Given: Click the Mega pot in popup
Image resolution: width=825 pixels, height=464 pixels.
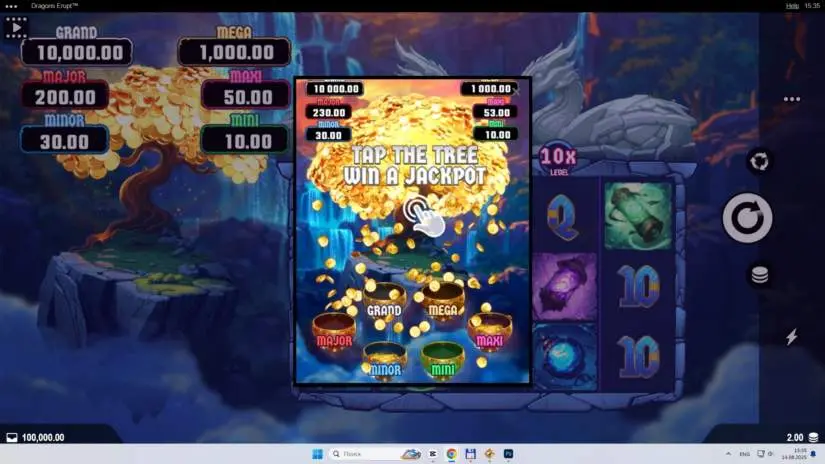Looking at the screenshot, I should [443, 302].
